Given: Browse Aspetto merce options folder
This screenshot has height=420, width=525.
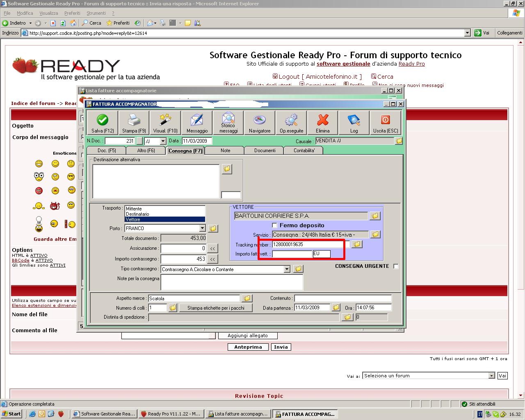Looking at the screenshot, I should click(247, 299).
